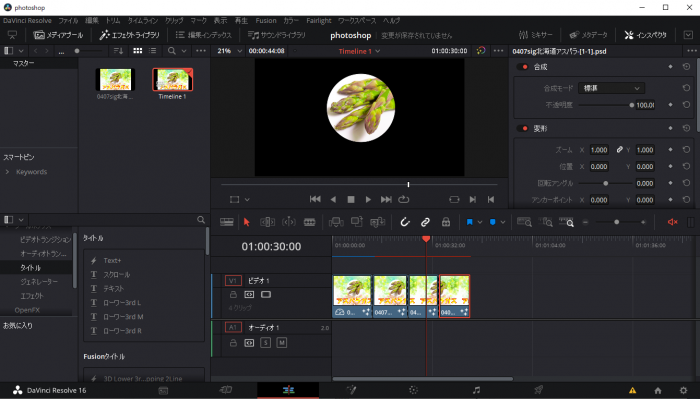Viewport: 700px width, 399px height.
Task: Choose Text+ title effect
Action: tap(112, 260)
